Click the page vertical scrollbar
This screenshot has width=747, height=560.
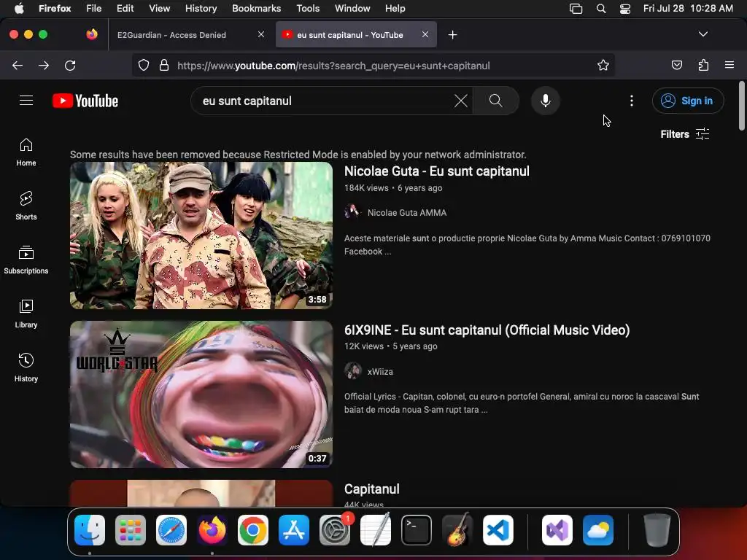[741, 106]
